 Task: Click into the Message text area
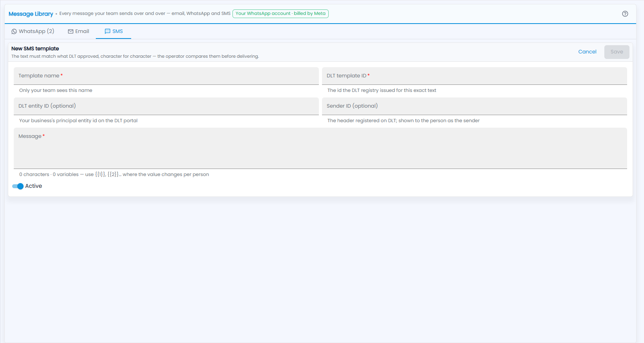320,148
